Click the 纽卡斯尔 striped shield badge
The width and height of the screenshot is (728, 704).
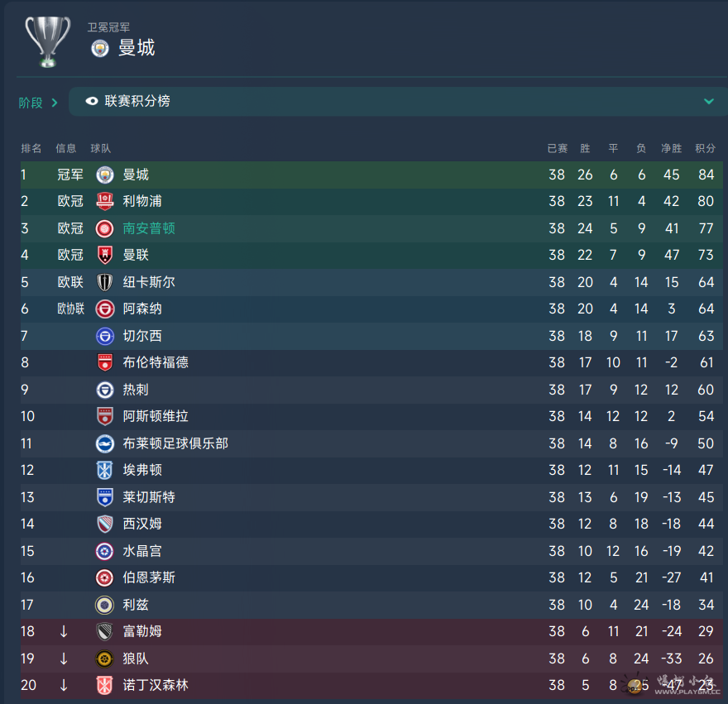pyautogui.click(x=105, y=282)
